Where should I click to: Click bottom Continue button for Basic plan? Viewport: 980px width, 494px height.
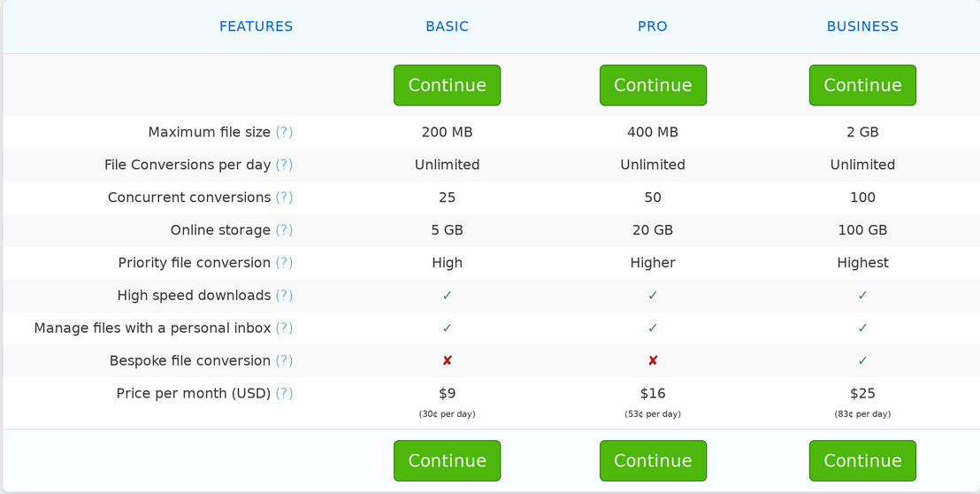coord(447,461)
